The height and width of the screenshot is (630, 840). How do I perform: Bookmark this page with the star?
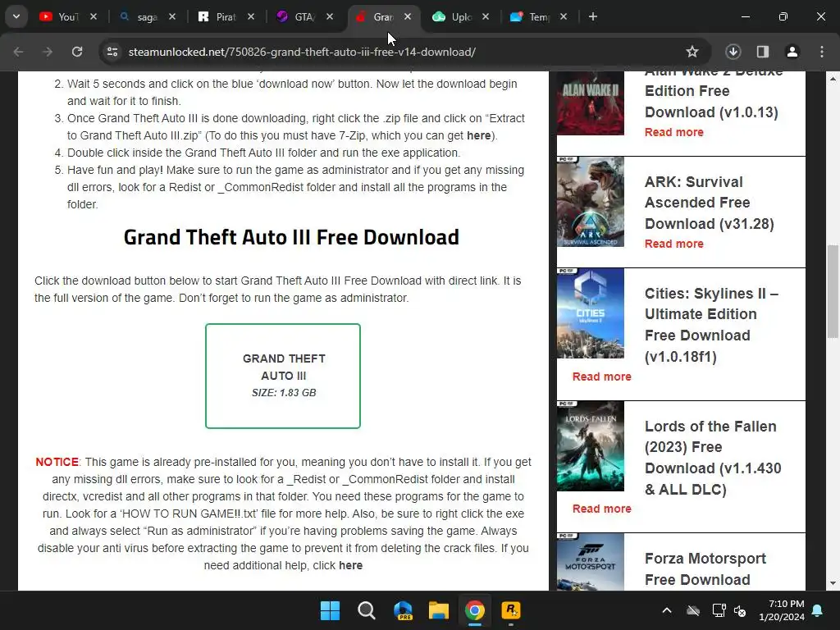(x=692, y=52)
